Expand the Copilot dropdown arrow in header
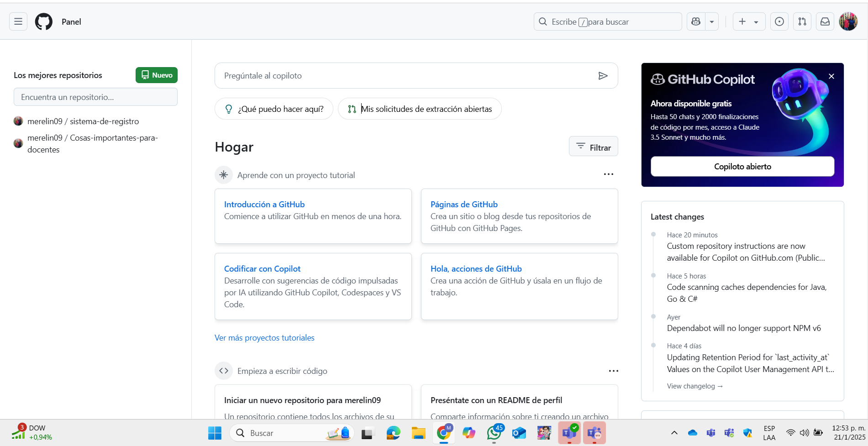 click(x=712, y=21)
